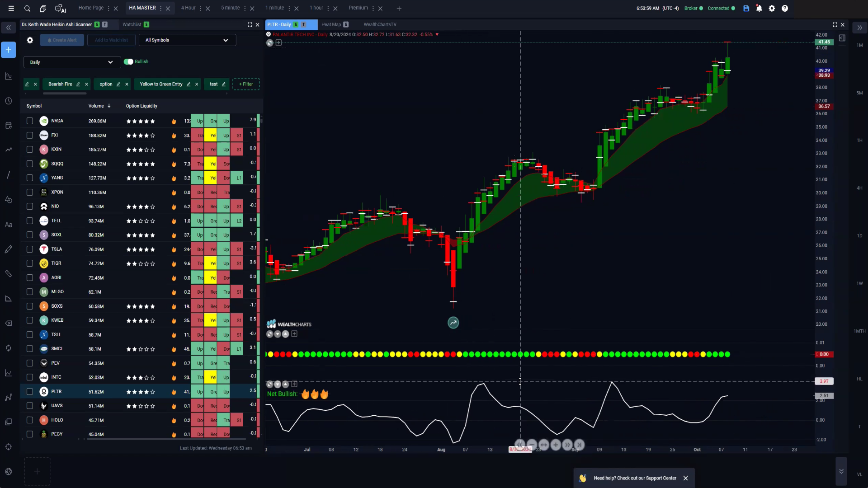The width and height of the screenshot is (868, 488).
Task: Check the FXI row checkbox
Action: [x=30, y=135]
